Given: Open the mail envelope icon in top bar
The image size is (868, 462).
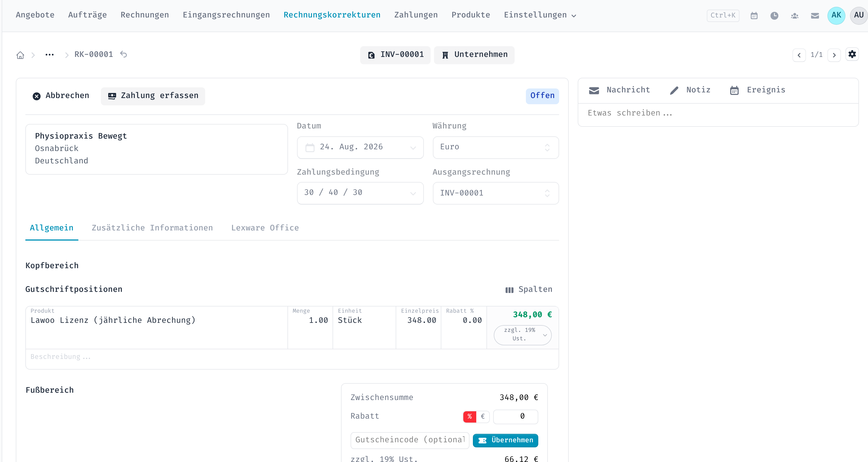Looking at the screenshot, I should coord(815,15).
